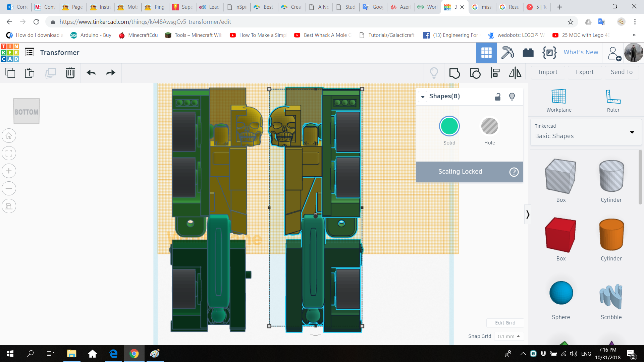This screenshot has width=644, height=362.
Task: Collapse the Shapes(8) inspector panel
Action: [423, 97]
